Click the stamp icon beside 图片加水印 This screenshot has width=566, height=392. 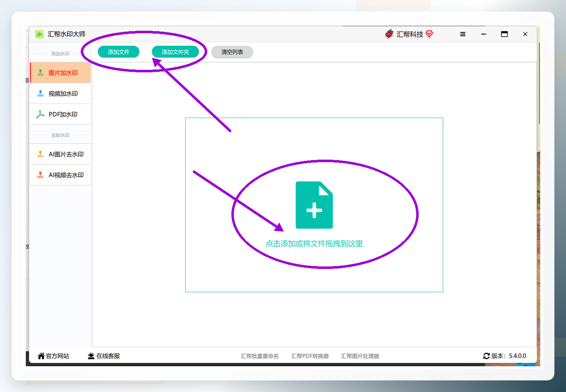40,73
